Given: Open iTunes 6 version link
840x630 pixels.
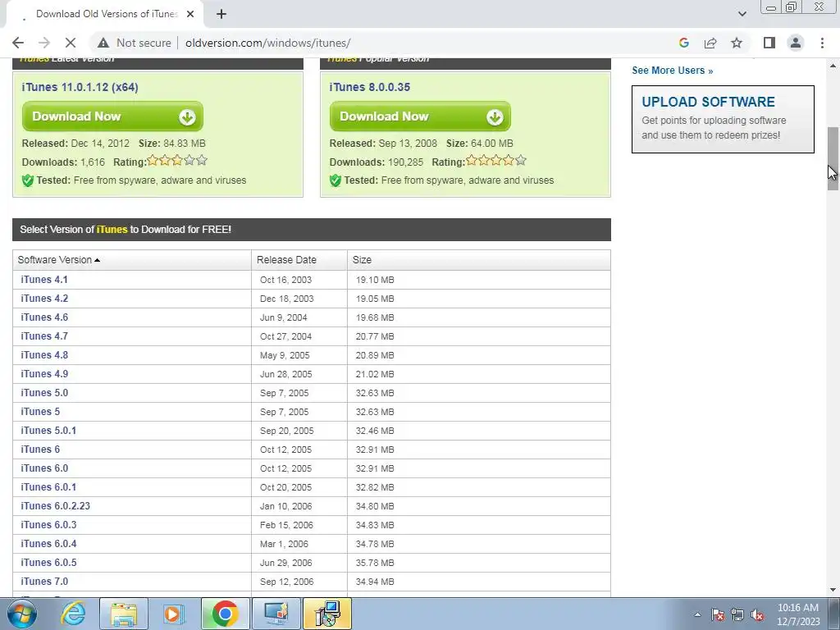Looking at the screenshot, I should [40, 449].
